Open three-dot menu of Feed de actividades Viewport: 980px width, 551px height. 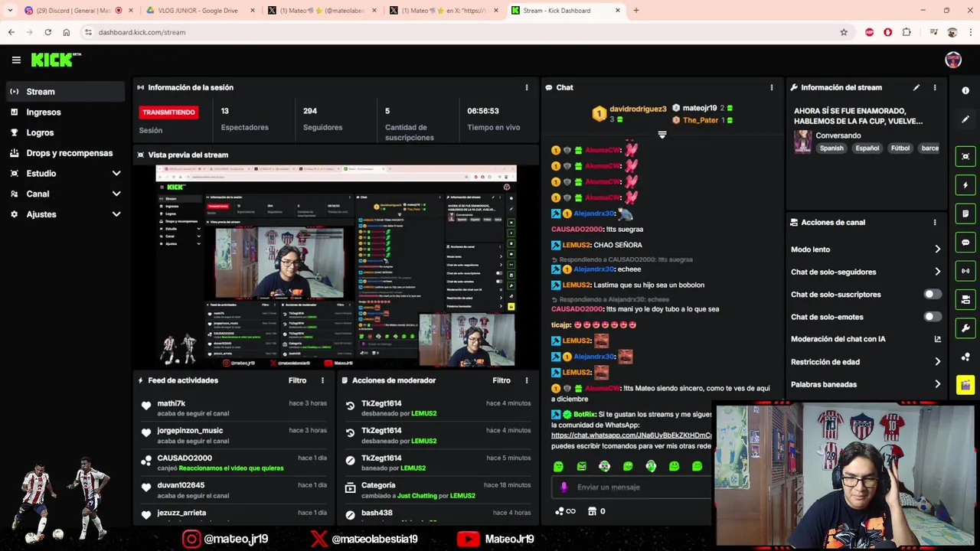tap(322, 380)
